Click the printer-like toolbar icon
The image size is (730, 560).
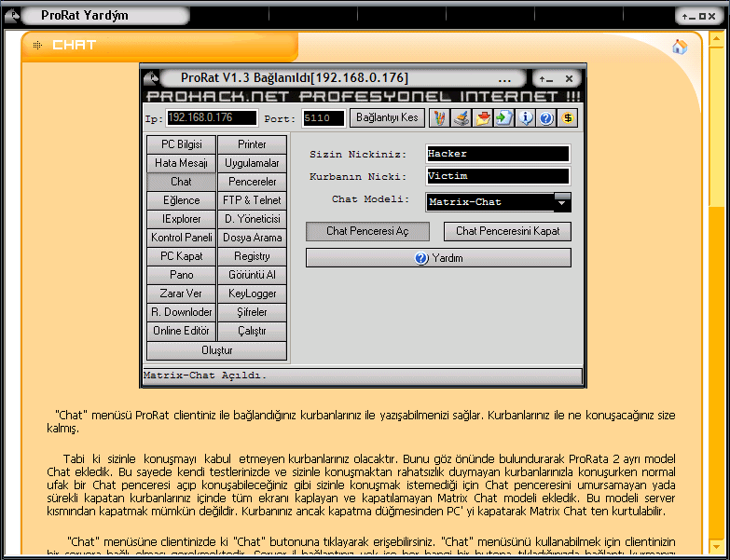(x=461, y=118)
